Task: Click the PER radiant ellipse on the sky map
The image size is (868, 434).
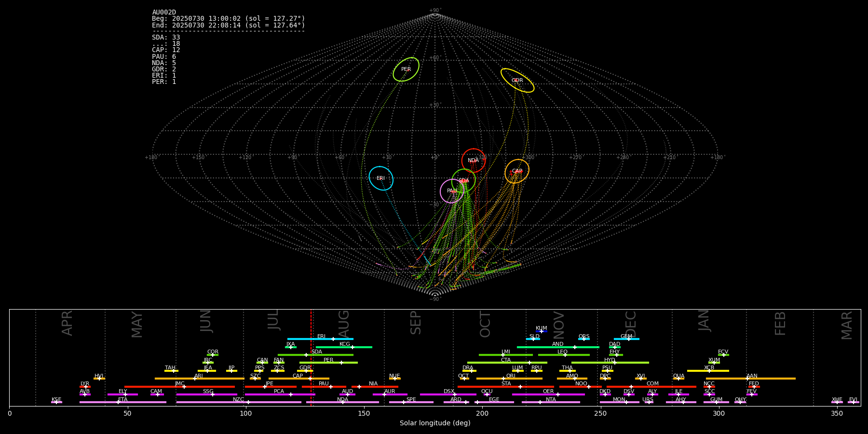Action: click(406, 69)
